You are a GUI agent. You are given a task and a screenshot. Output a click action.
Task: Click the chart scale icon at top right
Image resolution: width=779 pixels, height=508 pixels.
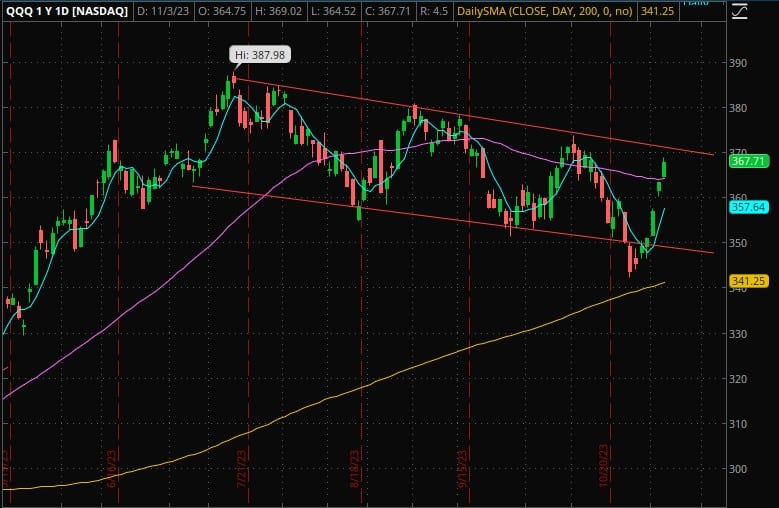tap(740, 11)
